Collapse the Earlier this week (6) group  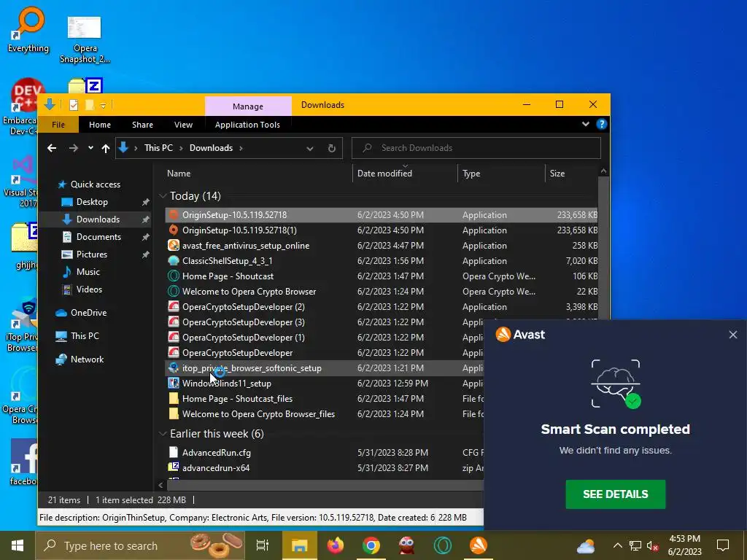coord(163,434)
